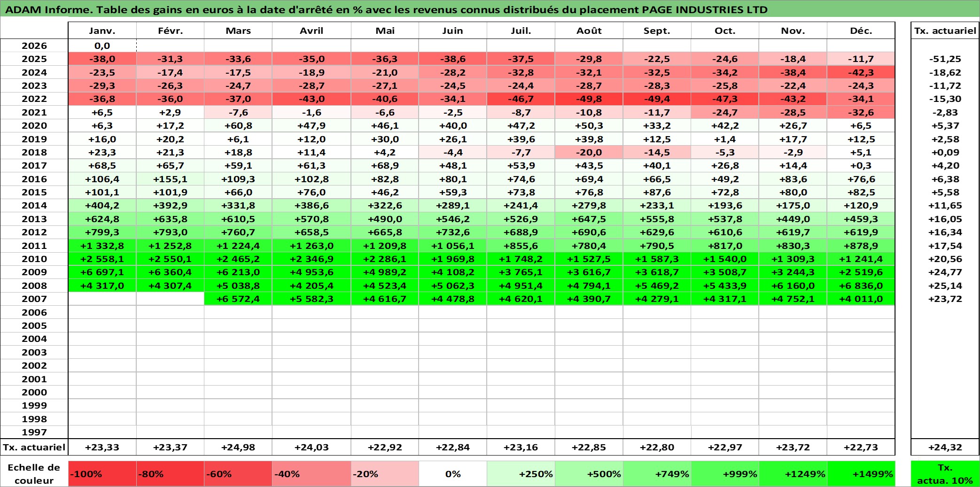This screenshot has width=980, height=487.
Task: Click the +799,3 cell in 2012 row
Action: point(102,232)
